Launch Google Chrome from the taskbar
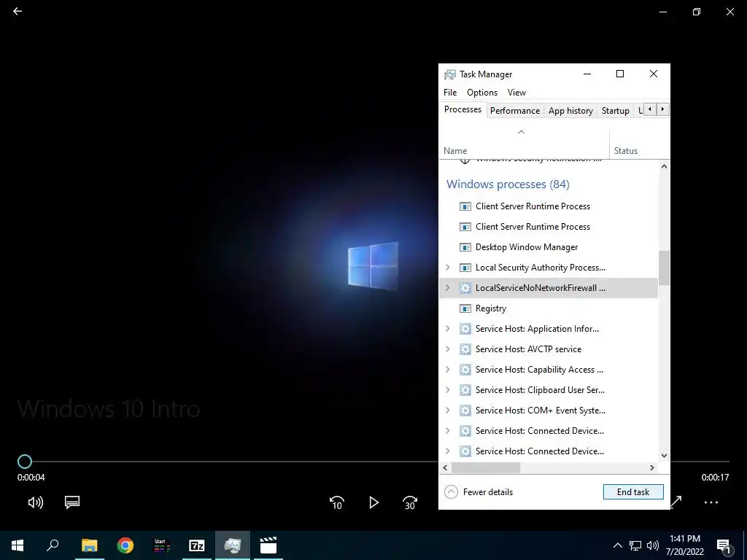 coord(125,545)
